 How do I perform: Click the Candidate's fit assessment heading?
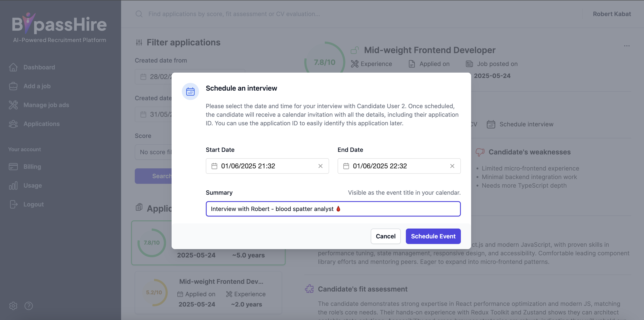pos(362,289)
